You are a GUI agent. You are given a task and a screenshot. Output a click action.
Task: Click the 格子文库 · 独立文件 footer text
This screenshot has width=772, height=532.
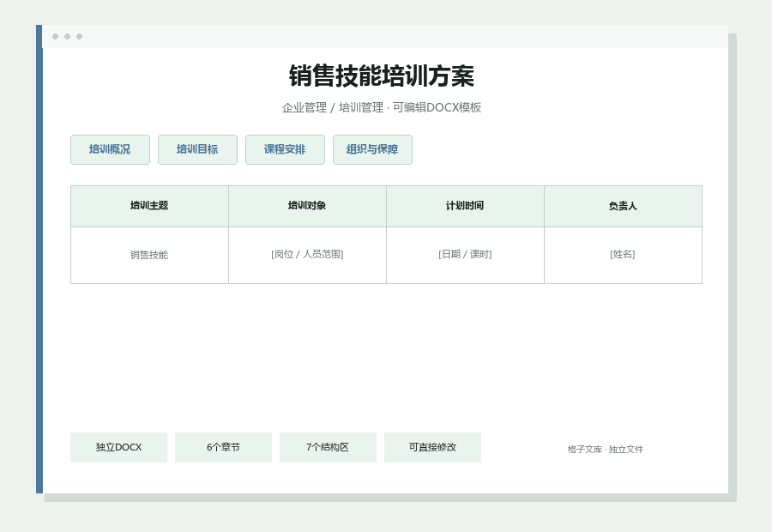[x=605, y=450]
